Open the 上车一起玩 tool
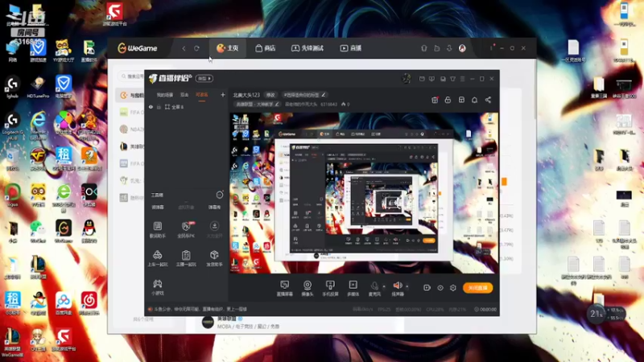 click(157, 258)
